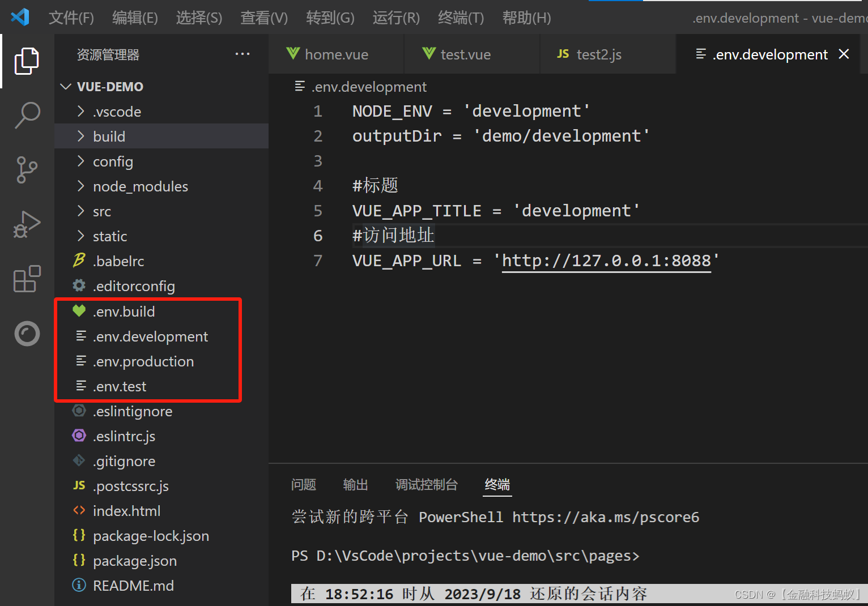Click the Vue icon on home.vue tab
This screenshot has height=606, width=868.
(293, 54)
